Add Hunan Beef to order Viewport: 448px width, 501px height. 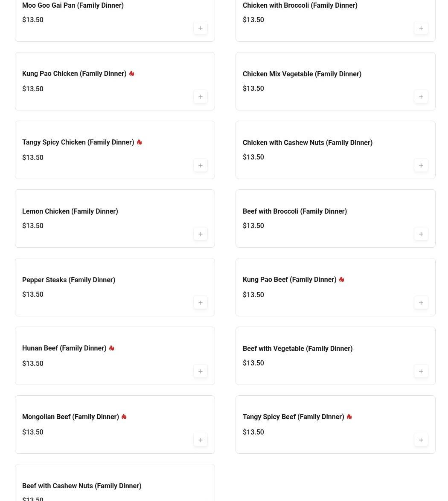click(201, 371)
